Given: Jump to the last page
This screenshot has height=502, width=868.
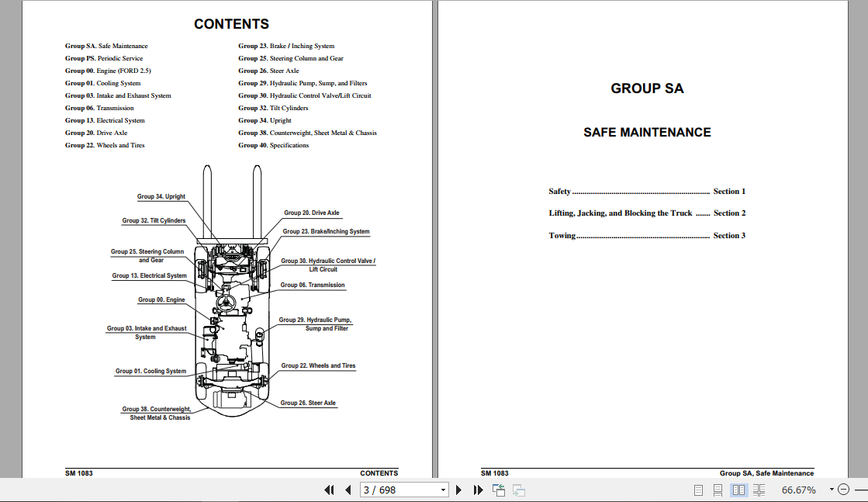Looking at the screenshot, I should 479,490.
